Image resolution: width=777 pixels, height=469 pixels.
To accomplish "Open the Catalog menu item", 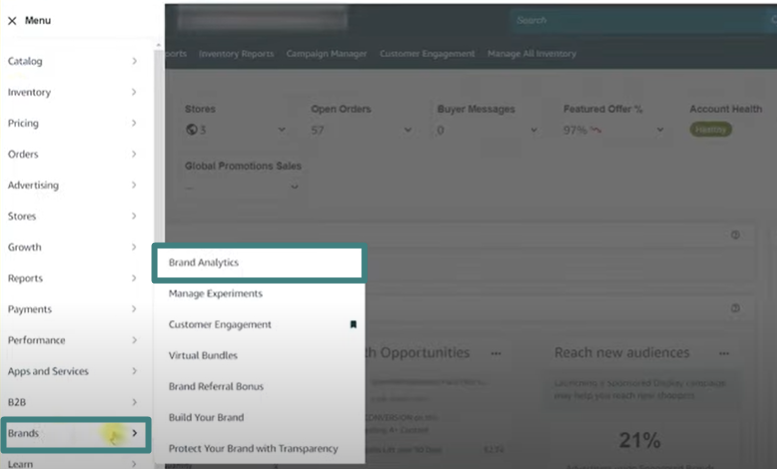I will tap(25, 61).
